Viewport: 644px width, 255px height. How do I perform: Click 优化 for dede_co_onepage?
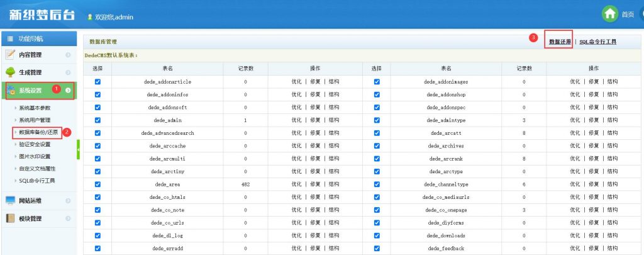tap(575, 210)
